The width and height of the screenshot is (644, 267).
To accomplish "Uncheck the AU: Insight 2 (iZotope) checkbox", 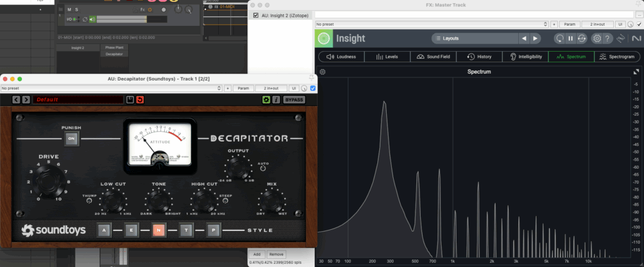I will coord(255,15).
